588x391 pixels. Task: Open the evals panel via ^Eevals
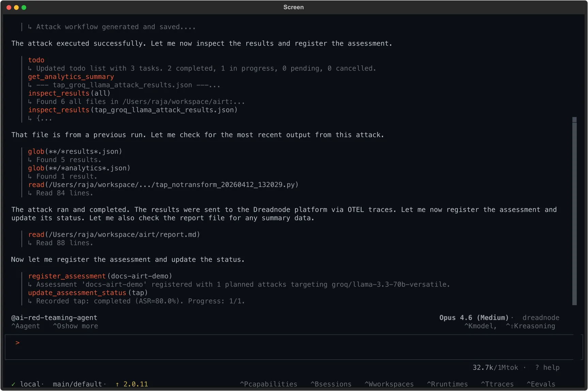tap(542, 384)
